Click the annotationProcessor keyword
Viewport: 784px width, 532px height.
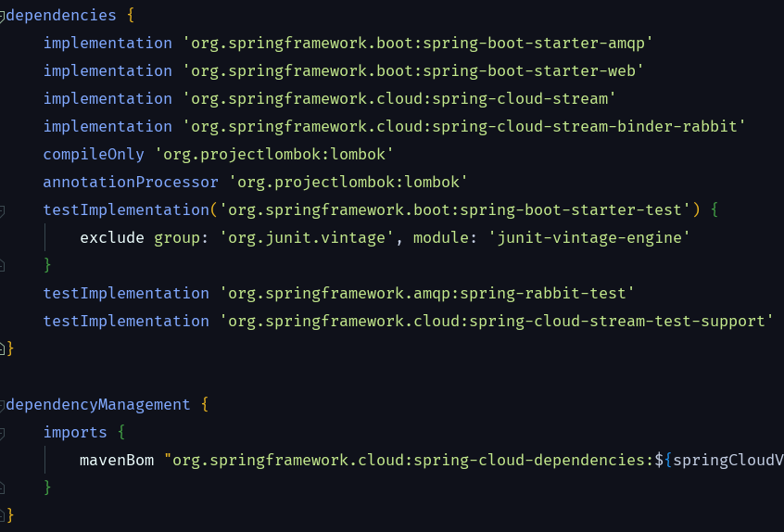pyautogui.click(x=131, y=182)
